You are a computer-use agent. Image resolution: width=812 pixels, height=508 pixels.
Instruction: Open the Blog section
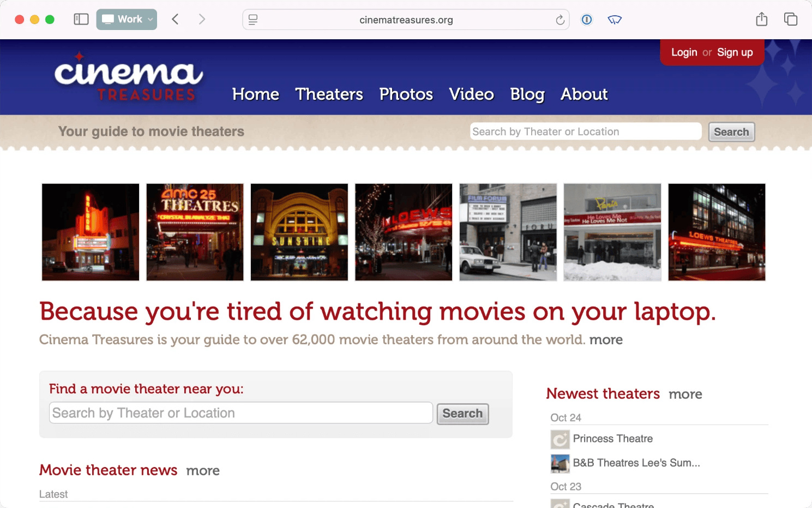(527, 94)
